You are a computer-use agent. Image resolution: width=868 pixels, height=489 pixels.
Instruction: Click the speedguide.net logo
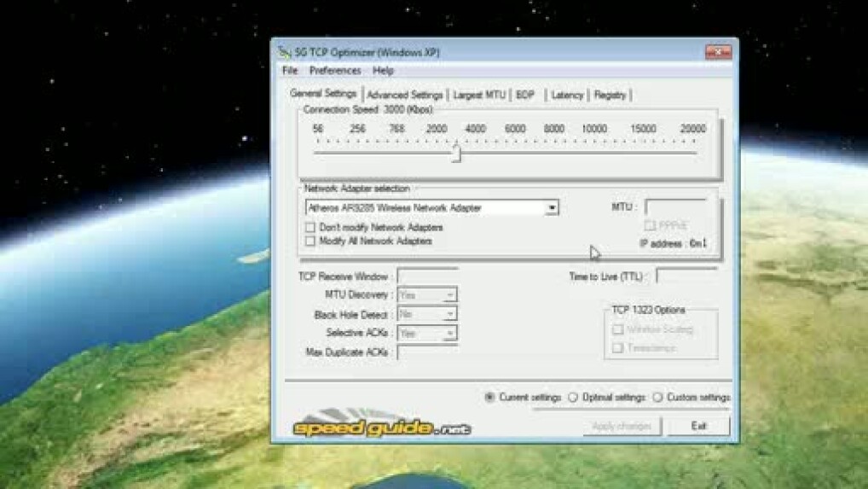pyautogui.click(x=381, y=428)
